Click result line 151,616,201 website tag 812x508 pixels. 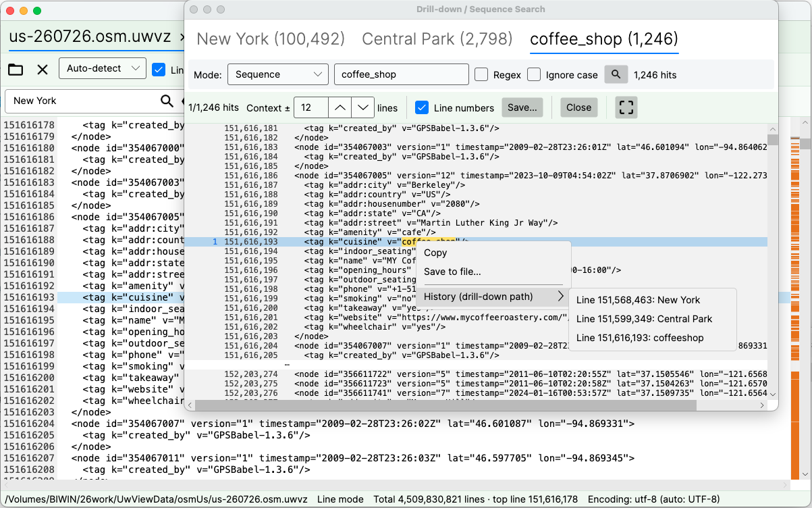coord(475,317)
